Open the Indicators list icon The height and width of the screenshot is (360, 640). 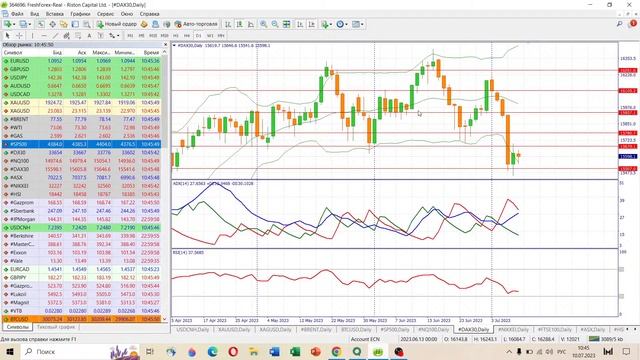(x=325, y=24)
